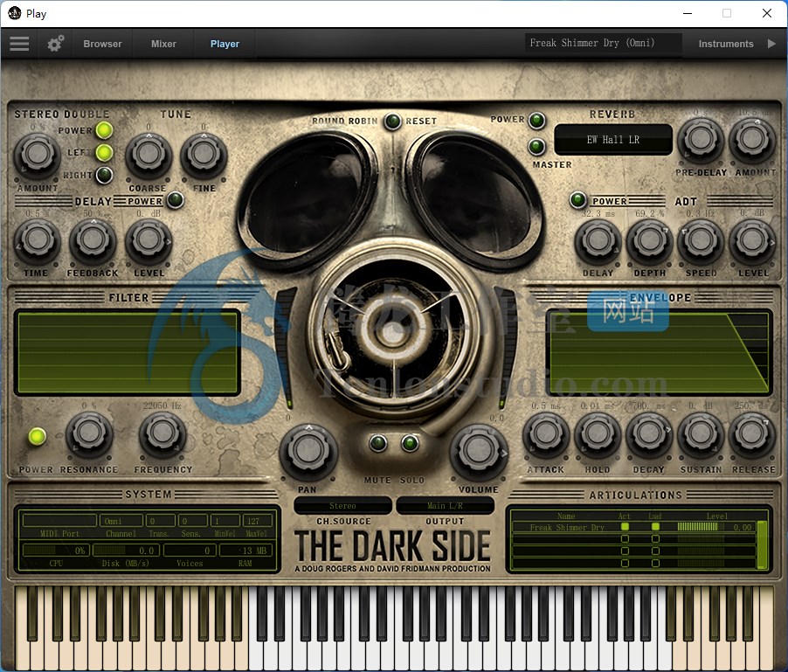Click the Reverb Amount knob
The width and height of the screenshot is (788, 672).
click(752, 140)
